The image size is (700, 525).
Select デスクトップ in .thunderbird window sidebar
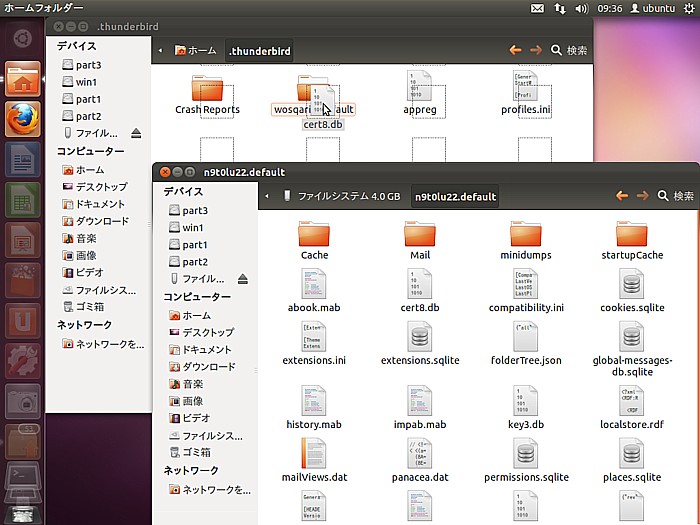pyautogui.click(x=95, y=187)
